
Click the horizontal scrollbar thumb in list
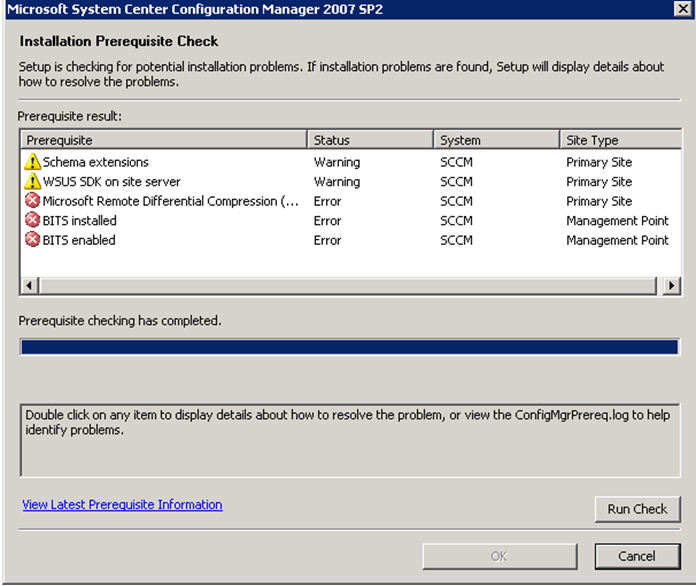tap(348, 285)
